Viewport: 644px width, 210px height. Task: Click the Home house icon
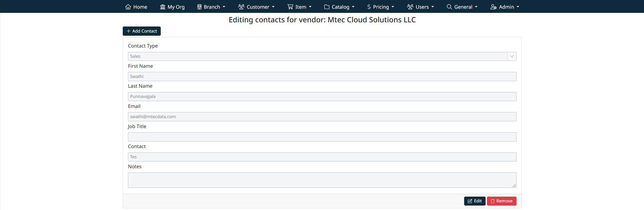(128, 7)
